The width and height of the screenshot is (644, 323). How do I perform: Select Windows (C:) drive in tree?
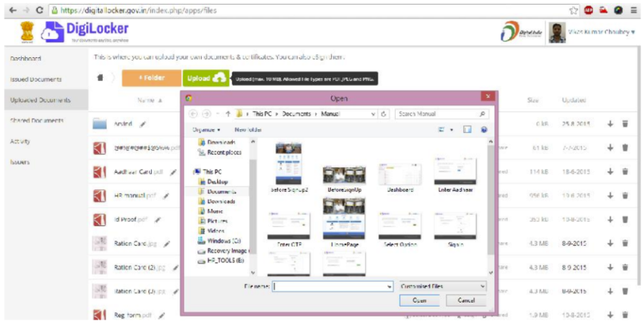point(219,241)
